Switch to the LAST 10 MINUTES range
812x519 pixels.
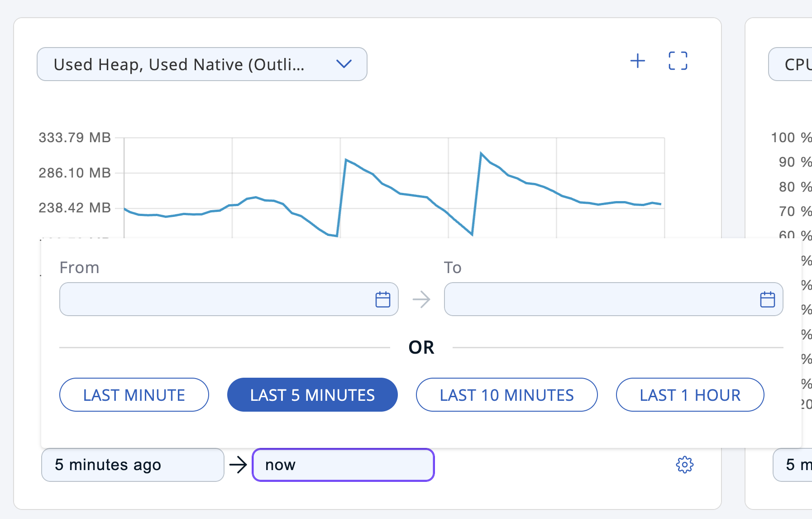[x=506, y=395]
